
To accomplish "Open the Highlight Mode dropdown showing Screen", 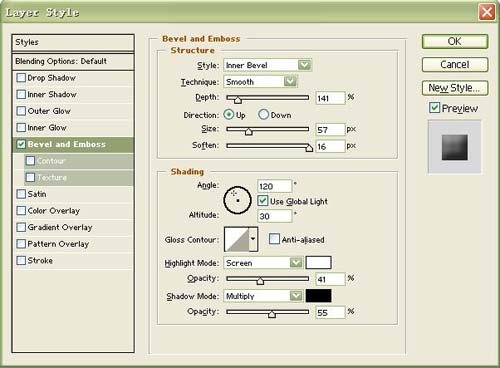I will point(263,263).
